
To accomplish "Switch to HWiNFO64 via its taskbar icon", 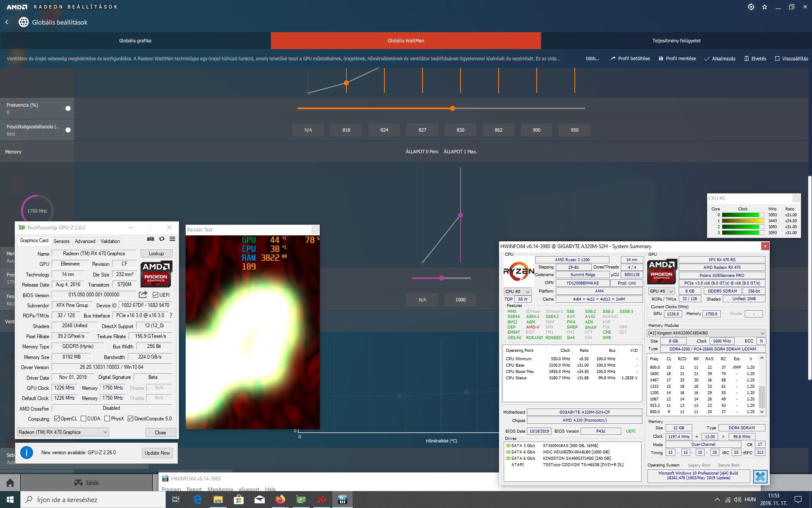I will [342, 500].
